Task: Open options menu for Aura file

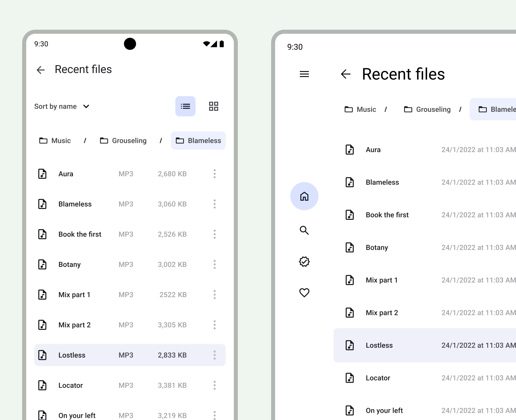Action: (214, 173)
